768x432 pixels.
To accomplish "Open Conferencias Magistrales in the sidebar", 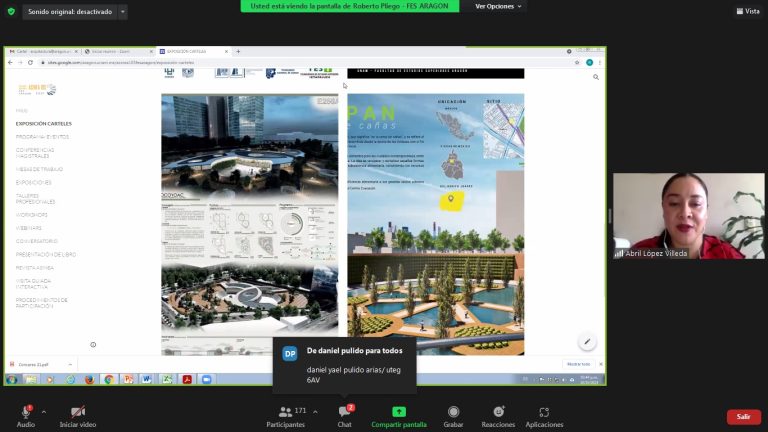I will [x=35, y=152].
